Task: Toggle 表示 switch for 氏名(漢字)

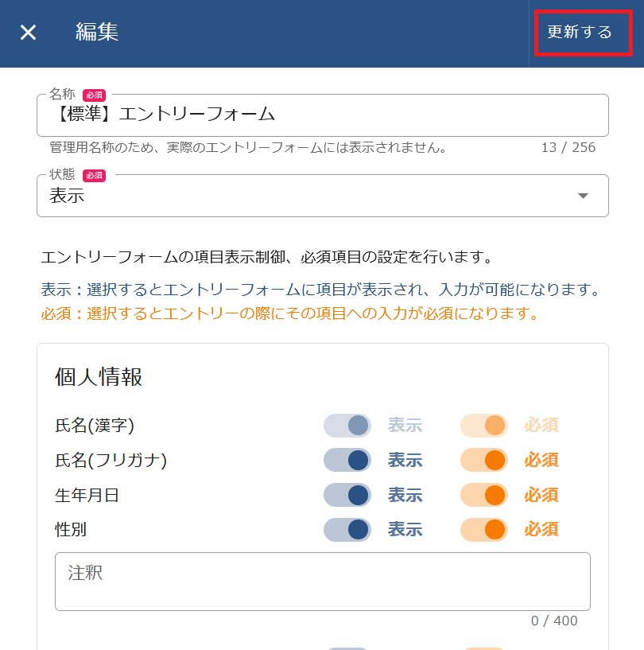Action: [347, 426]
